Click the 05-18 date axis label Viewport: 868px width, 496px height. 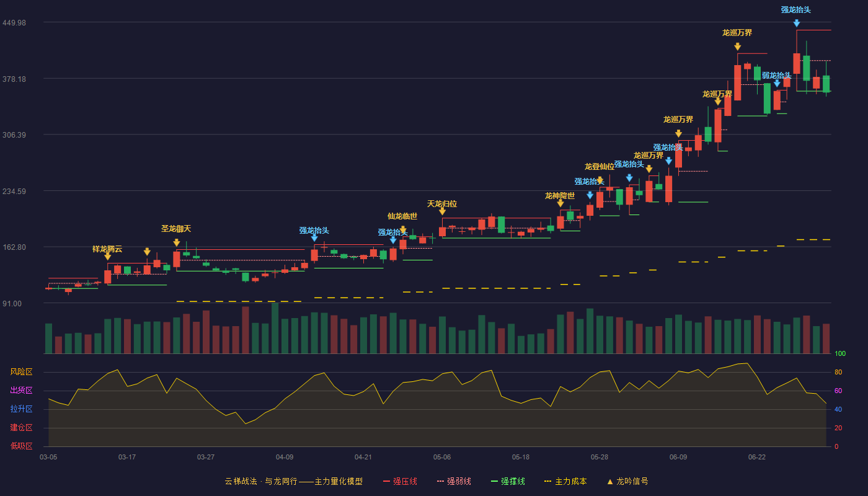(x=521, y=457)
